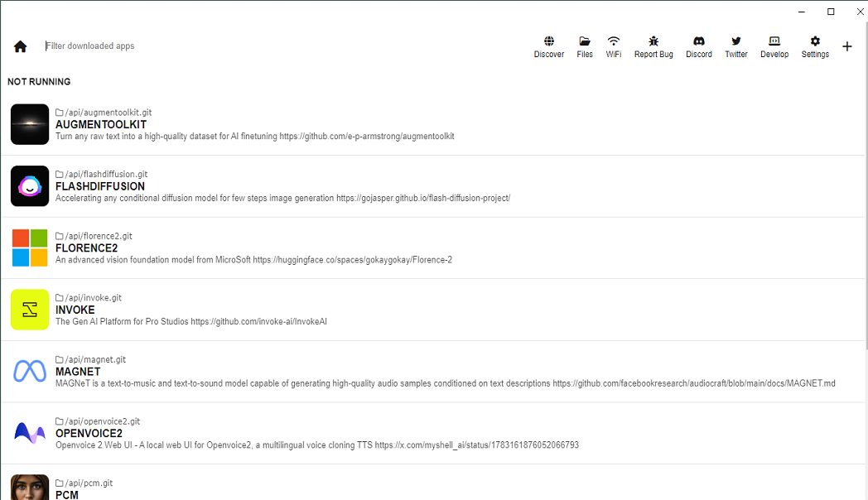Screen dimensions: 868x500
Task: Open the FLASHDIFFUSION app title
Action: coord(100,186)
